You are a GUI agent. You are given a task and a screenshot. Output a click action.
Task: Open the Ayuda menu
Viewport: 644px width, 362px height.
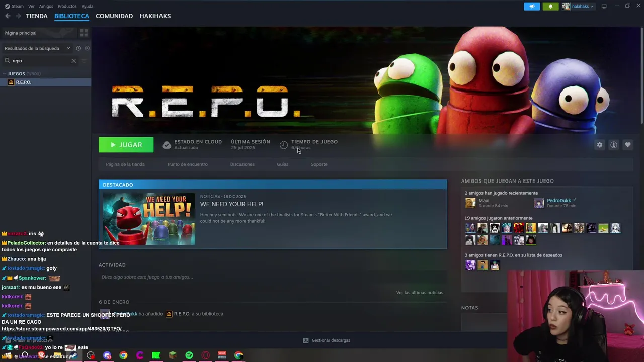pyautogui.click(x=87, y=6)
